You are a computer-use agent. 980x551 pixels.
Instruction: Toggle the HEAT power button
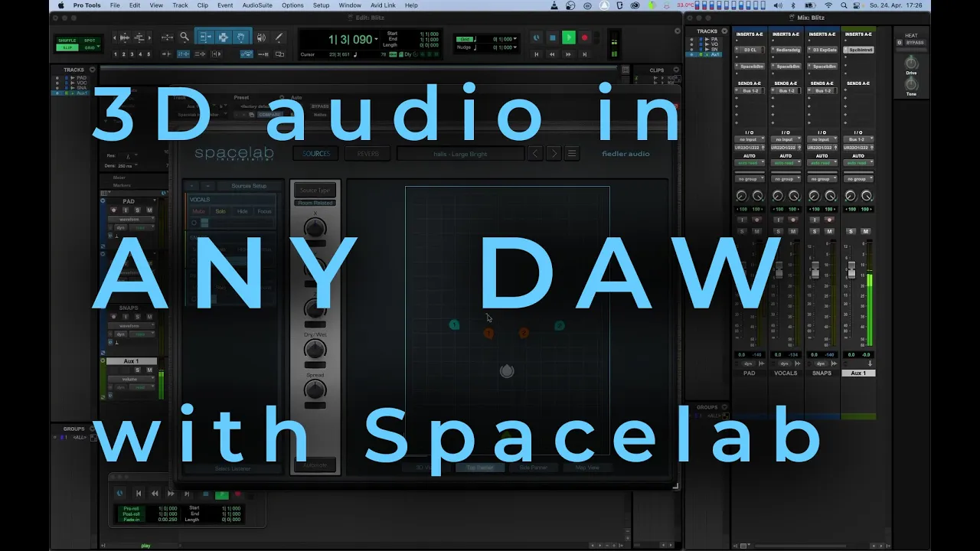tap(900, 43)
